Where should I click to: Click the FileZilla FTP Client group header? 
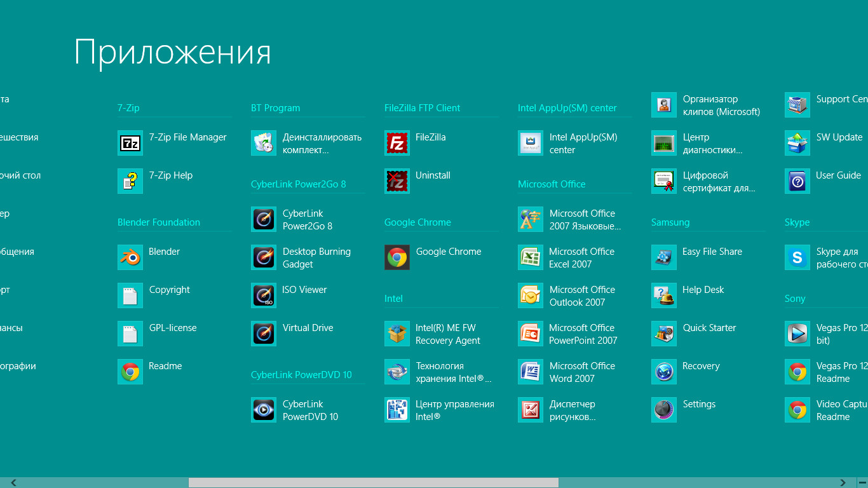423,108
